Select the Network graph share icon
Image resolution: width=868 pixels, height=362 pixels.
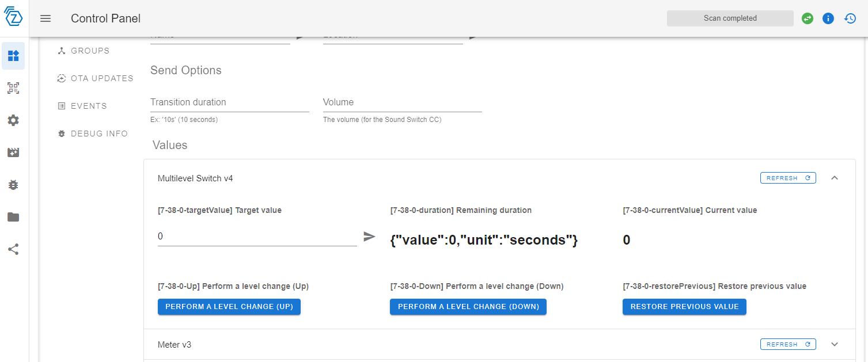click(13, 249)
